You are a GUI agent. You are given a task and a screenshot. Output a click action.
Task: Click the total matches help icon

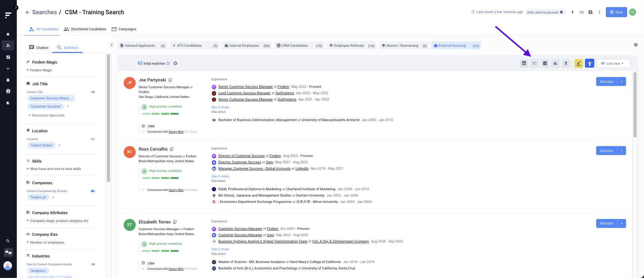click(168, 64)
